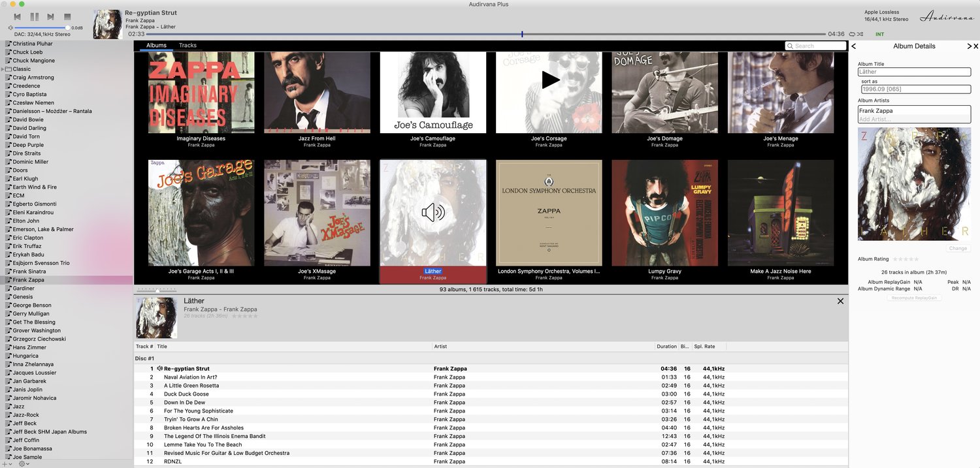
Task: Mute using the volume speaker icon
Action: (x=10, y=27)
